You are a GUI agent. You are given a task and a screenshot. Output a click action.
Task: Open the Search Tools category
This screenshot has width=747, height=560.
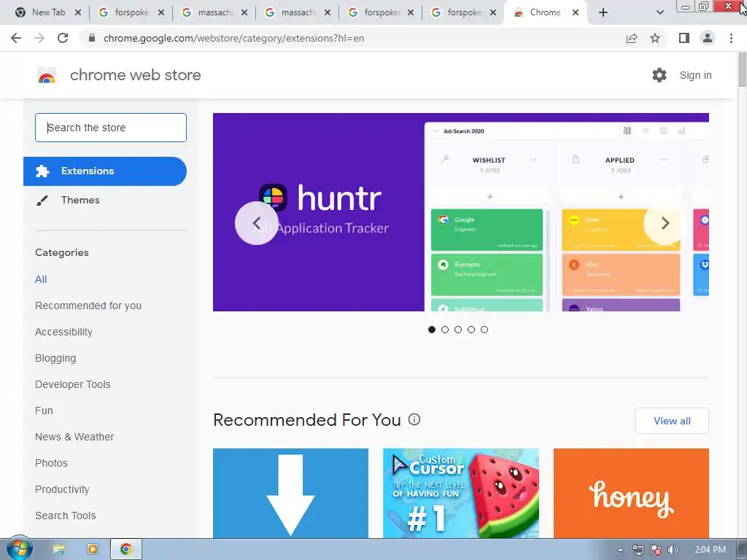tap(65, 516)
